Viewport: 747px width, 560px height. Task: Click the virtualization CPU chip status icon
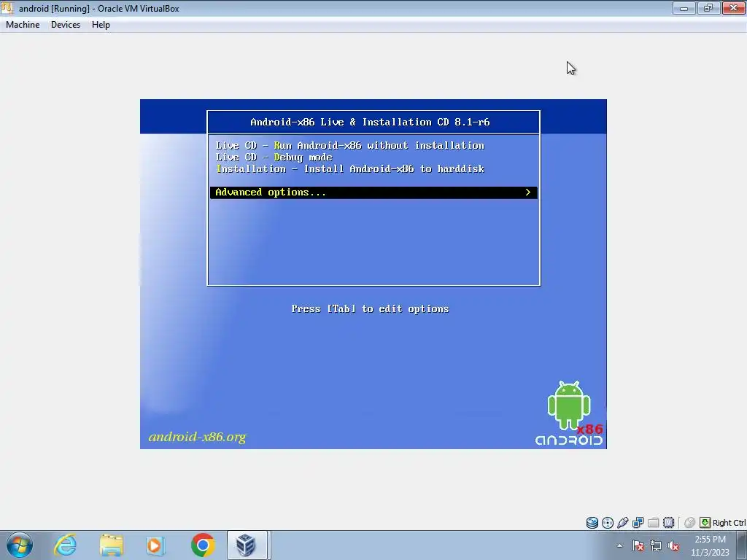pos(668,522)
